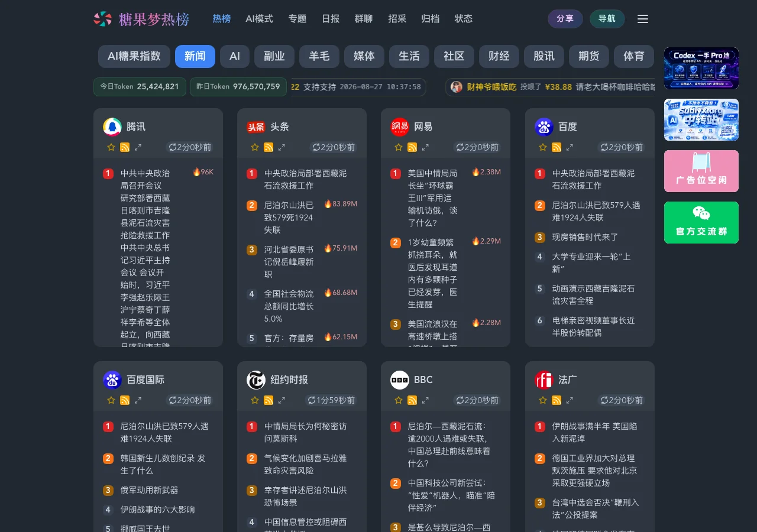Open RSS feed icon for 头条
Image resolution: width=757 pixels, height=532 pixels.
coord(268,147)
